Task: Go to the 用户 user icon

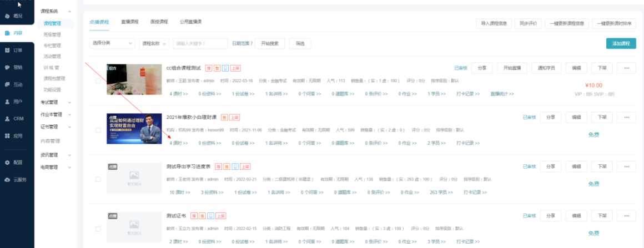Action: point(7,102)
